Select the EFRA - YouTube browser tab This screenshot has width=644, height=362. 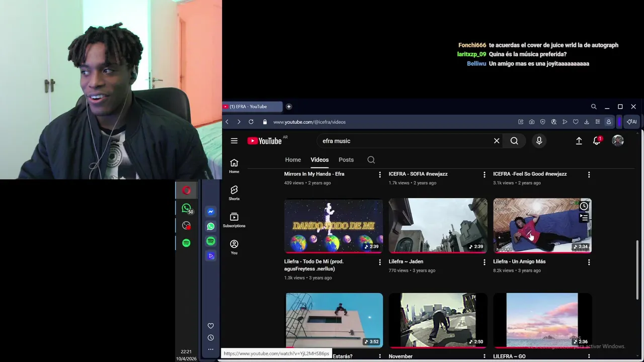pos(252,107)
